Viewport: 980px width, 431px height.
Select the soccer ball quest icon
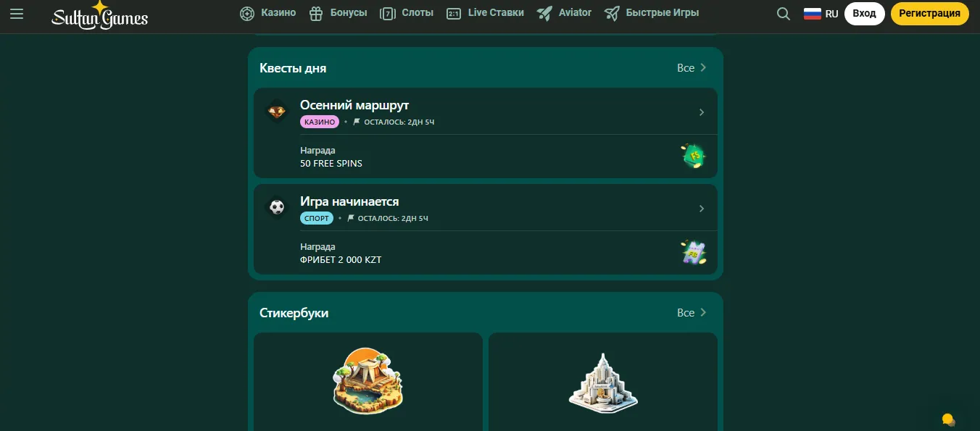[x=277, y=208]
